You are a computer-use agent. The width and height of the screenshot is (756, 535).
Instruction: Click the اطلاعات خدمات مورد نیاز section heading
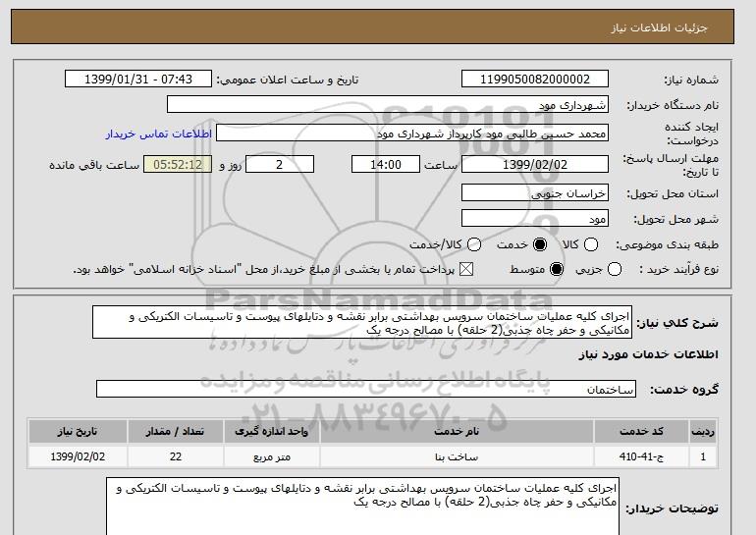click(648, 354)
